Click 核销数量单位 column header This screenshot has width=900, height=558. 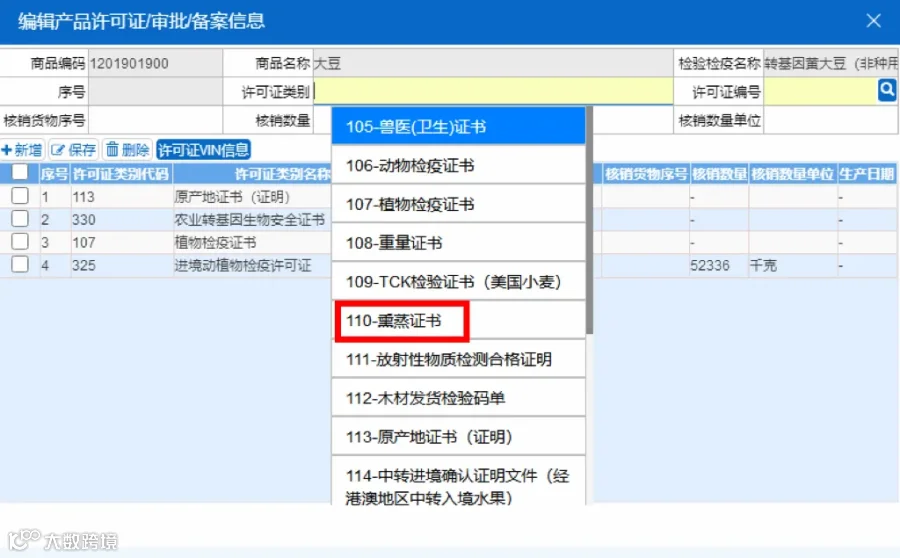[x=793, y=174]
